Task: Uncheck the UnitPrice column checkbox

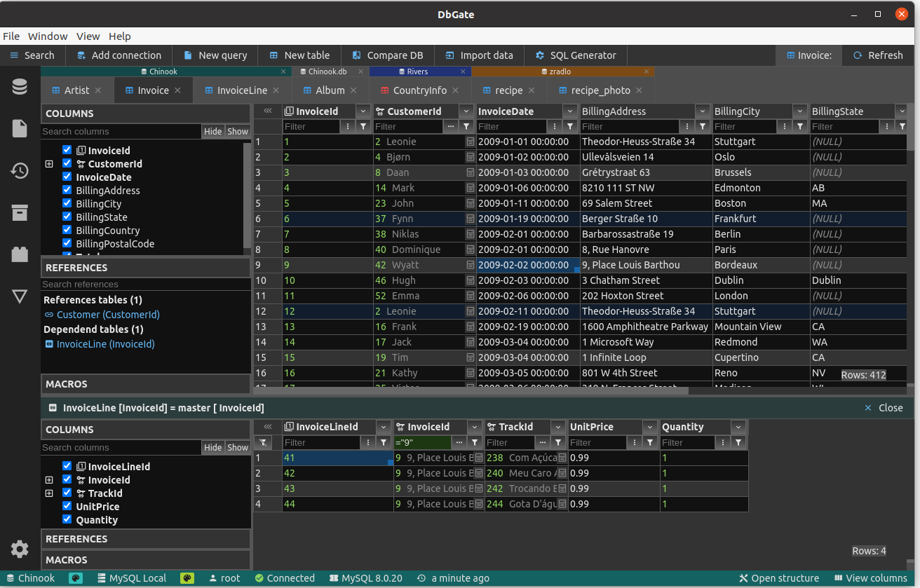Action: pyautogui.click(x=67, y=506)
